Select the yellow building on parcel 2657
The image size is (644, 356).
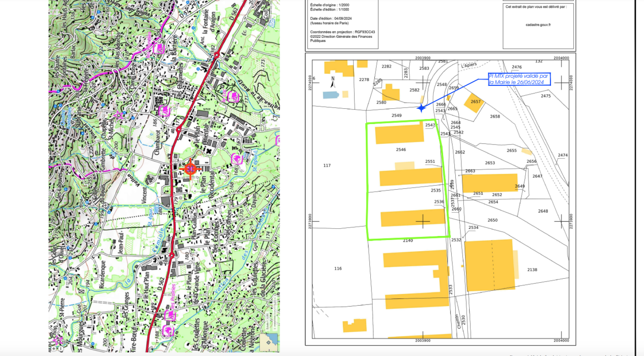[474, 103]
